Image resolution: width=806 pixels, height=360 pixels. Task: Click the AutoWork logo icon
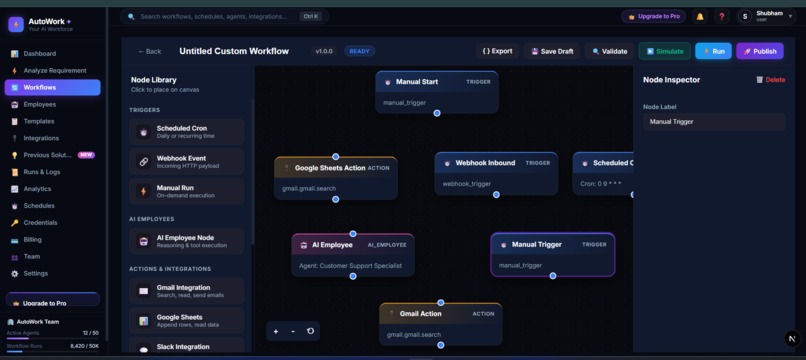(x=16, y=24)
